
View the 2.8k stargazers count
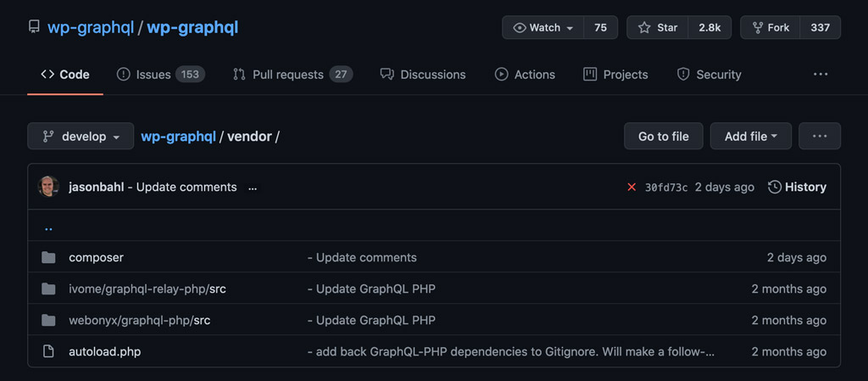click(x=709, y=27)
